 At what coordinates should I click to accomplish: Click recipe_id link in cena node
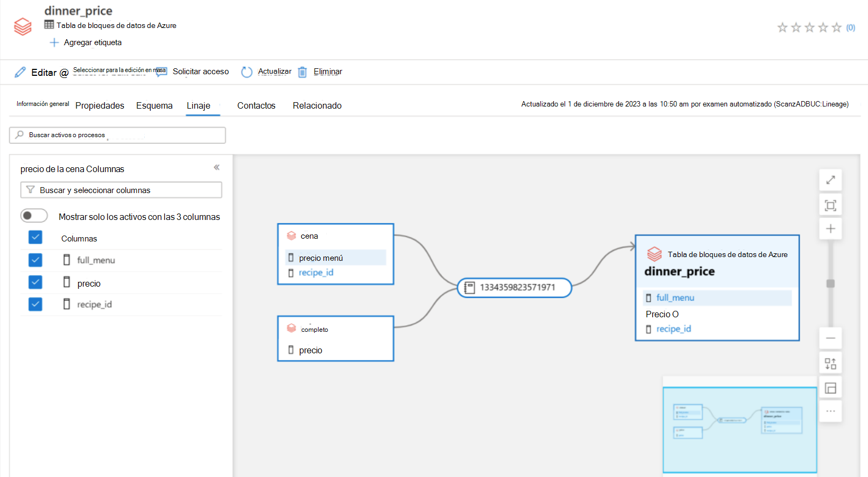[316, 273]
